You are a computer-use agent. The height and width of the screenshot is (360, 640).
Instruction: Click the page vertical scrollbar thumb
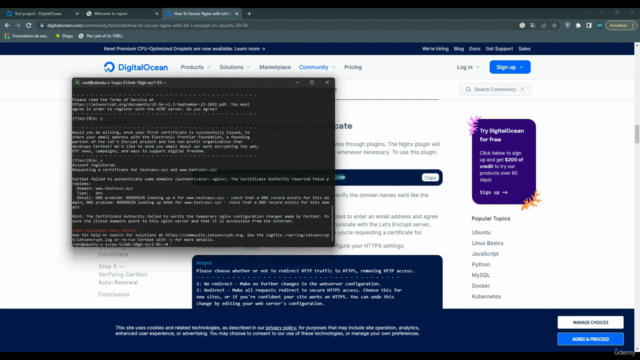point(637,134)
